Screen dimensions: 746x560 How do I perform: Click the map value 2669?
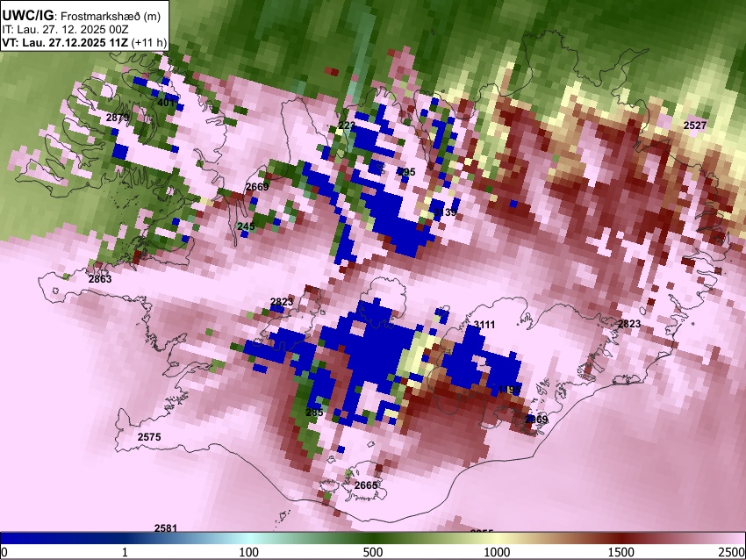coord(257,187)
